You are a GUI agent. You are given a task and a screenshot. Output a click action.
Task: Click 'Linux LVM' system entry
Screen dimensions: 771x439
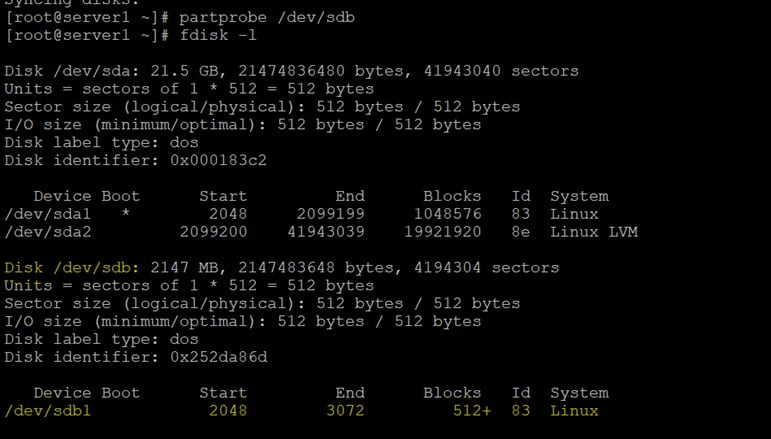point(594,232)
